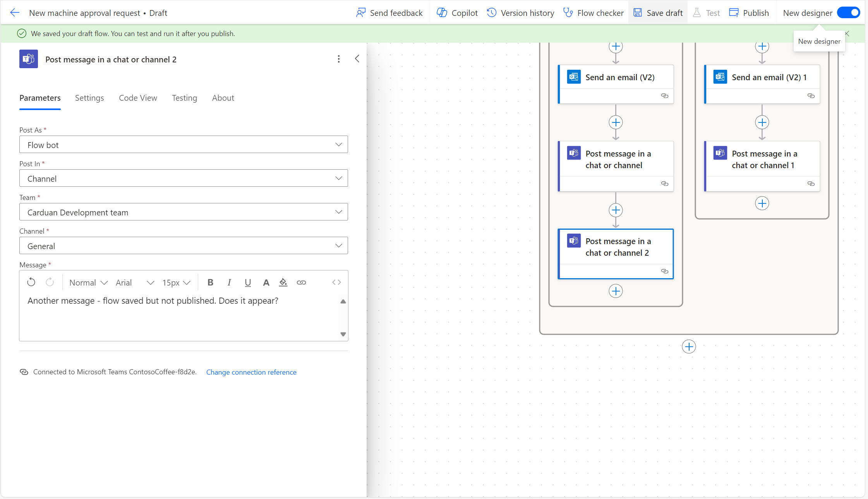Run the Flow checker
Viewport: 868px width, 499px height.
594,13
